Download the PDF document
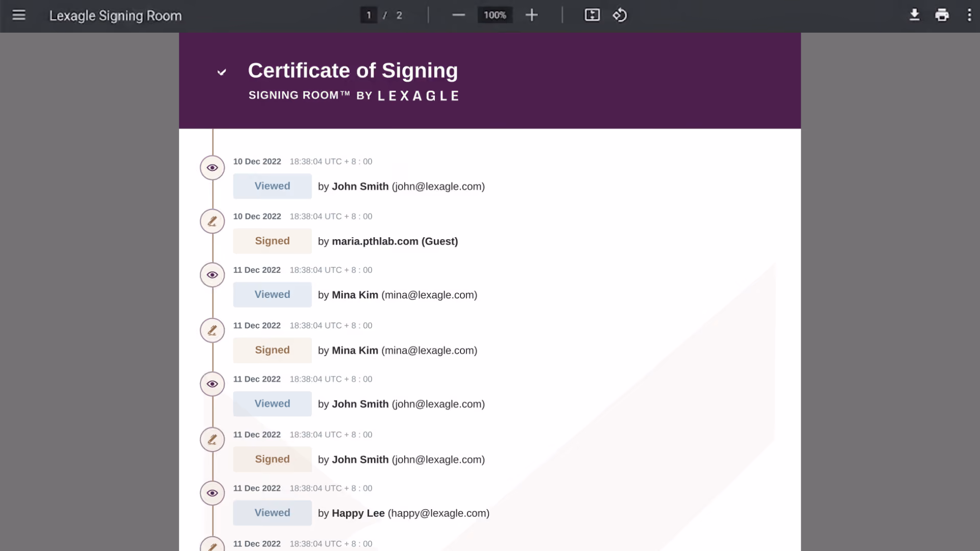Screen dimensions: 980x551 click(x=914, y=15)
